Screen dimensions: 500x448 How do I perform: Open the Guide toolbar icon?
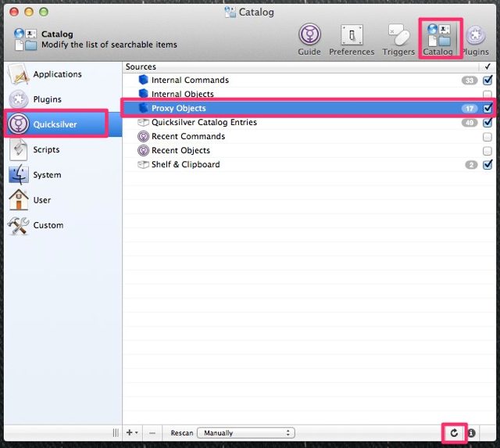click(309, 39)
